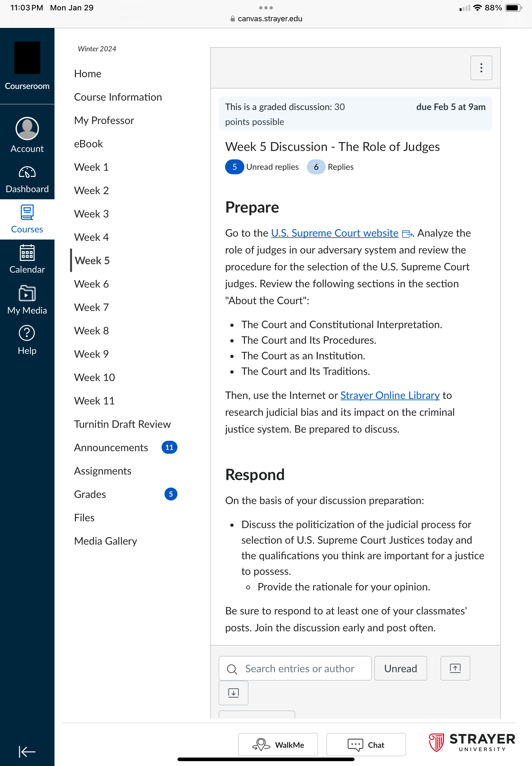The width and height of the screenshot is (532, 766).
Task: Open the Chat button
Action: pyautogui.click(x=366, y=744)
